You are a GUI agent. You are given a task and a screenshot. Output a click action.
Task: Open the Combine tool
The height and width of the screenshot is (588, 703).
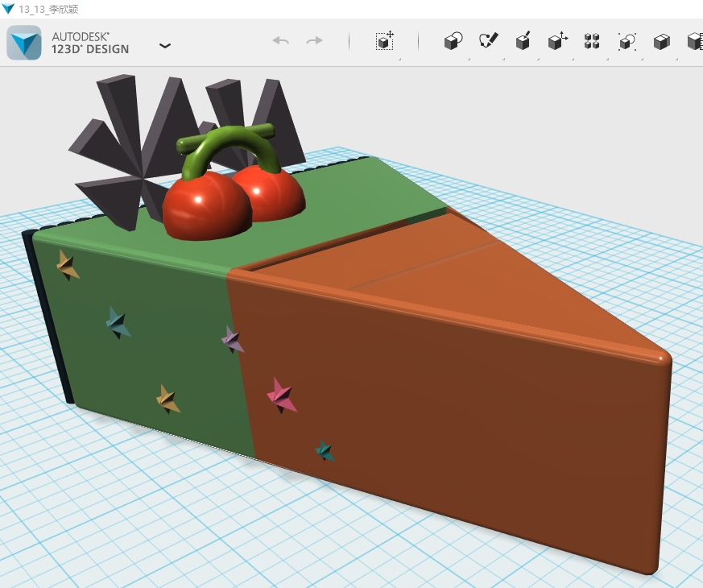point(662,41)
